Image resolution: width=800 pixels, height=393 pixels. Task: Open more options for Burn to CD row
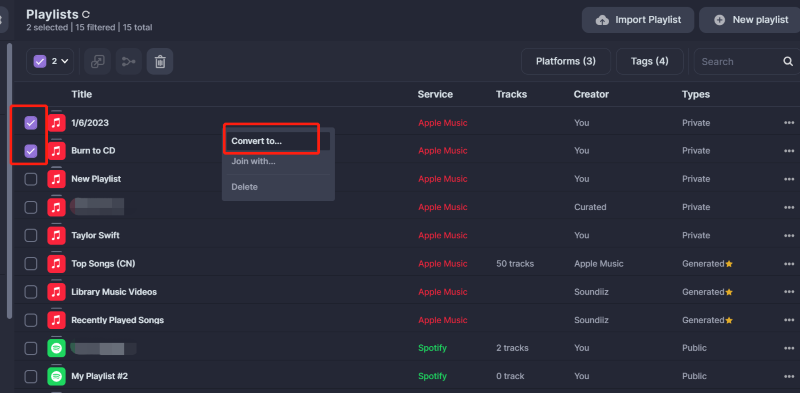point(789,151)
